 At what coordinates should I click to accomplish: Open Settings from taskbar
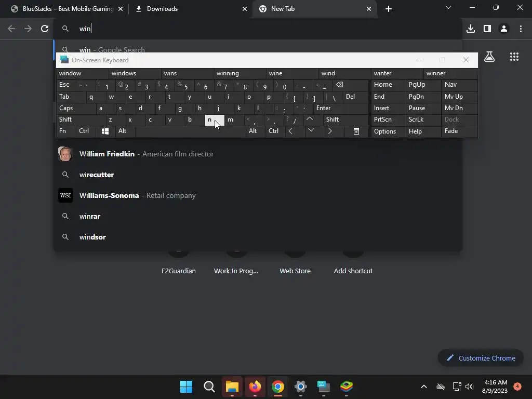pyautogui.click(x=301, y=387)
